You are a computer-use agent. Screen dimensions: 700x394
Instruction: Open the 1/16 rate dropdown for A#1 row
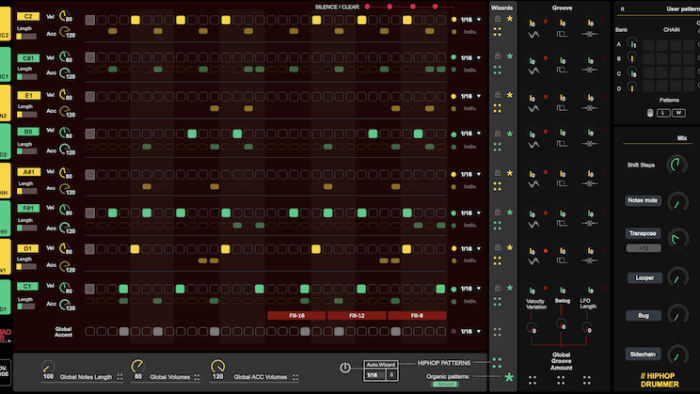471,174
